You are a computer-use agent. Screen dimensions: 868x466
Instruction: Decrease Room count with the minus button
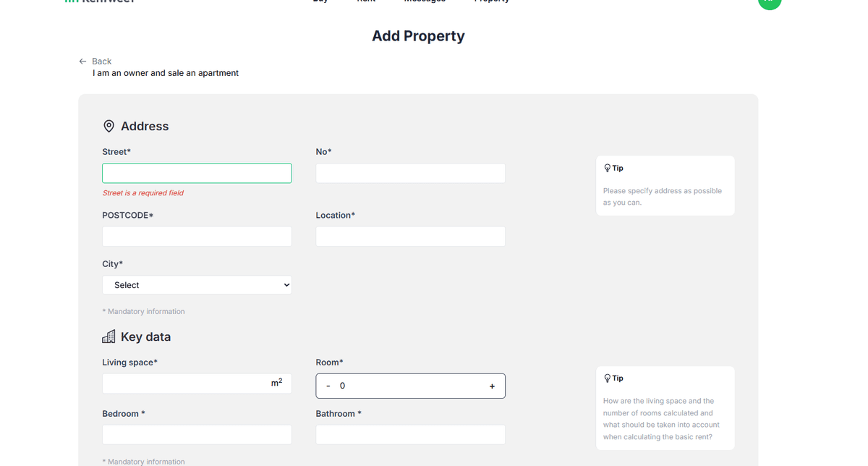(x=328, y=386)
